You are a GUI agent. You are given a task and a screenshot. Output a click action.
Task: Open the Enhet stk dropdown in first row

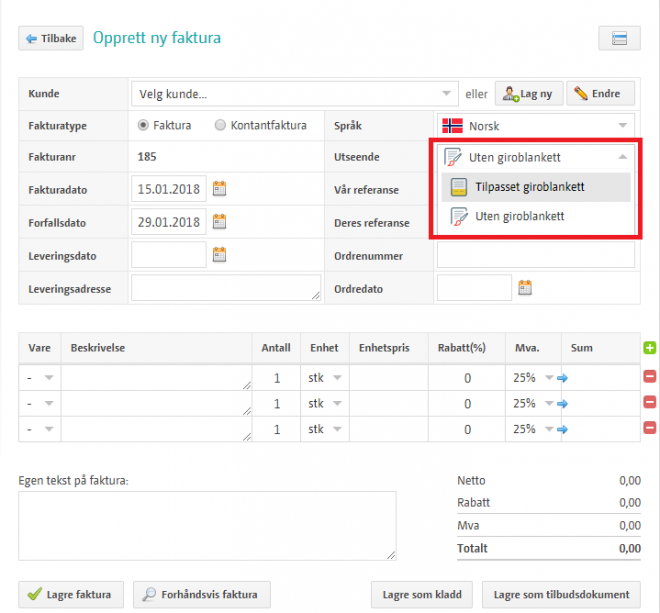pos(325,377)
